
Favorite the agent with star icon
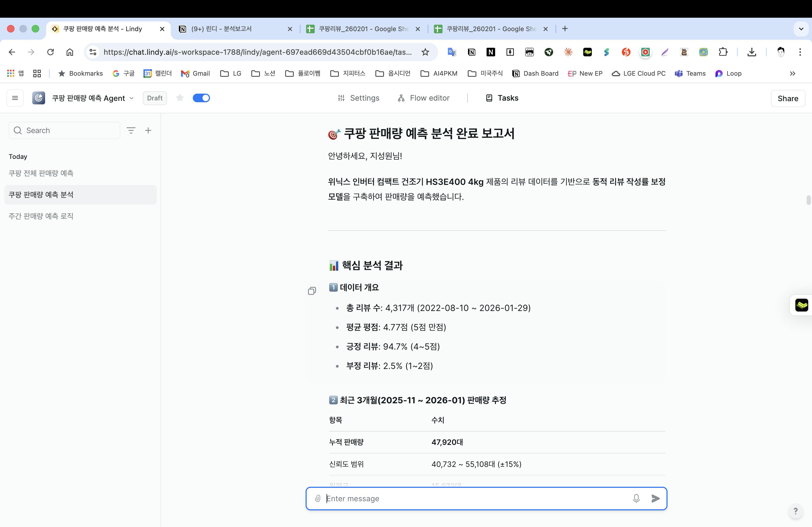tap(180, 98)
